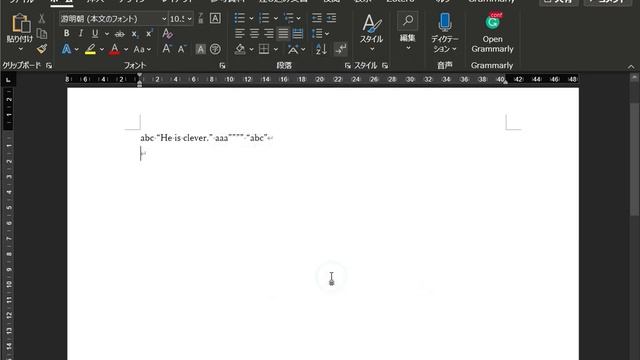The height and width of the screenshot is (360, 640).
Task: Apply the yellow highlight color
Action: (91, 49)
